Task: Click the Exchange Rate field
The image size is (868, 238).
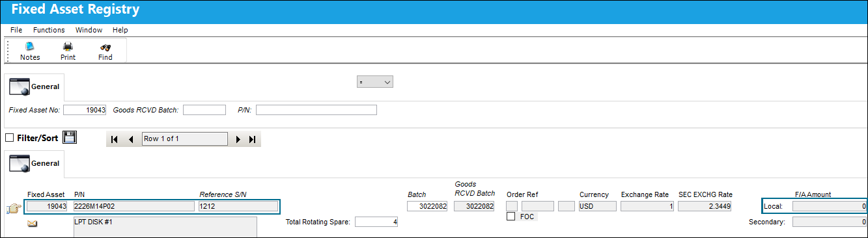Action: pyautogui.click(x=647, y=207)
